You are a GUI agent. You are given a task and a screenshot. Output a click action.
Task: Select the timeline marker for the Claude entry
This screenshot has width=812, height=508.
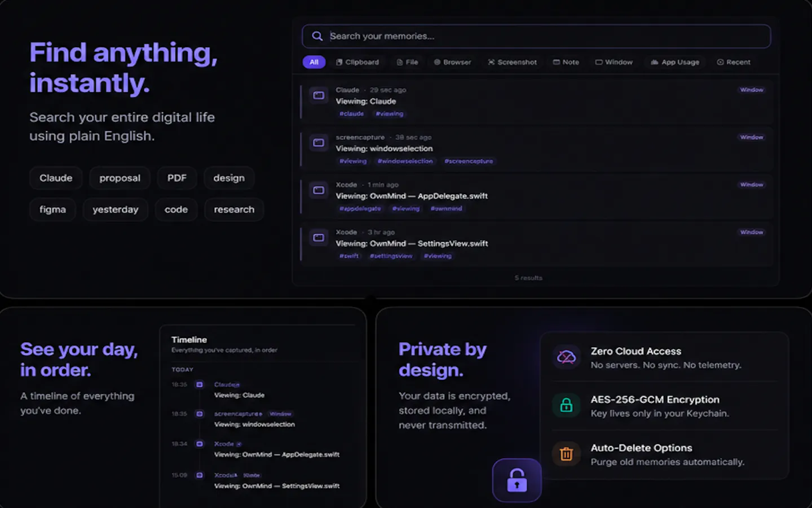199,384
